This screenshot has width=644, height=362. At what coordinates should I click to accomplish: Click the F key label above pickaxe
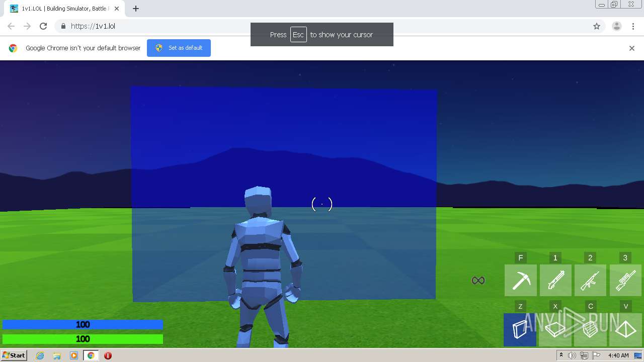click(521, 258)
